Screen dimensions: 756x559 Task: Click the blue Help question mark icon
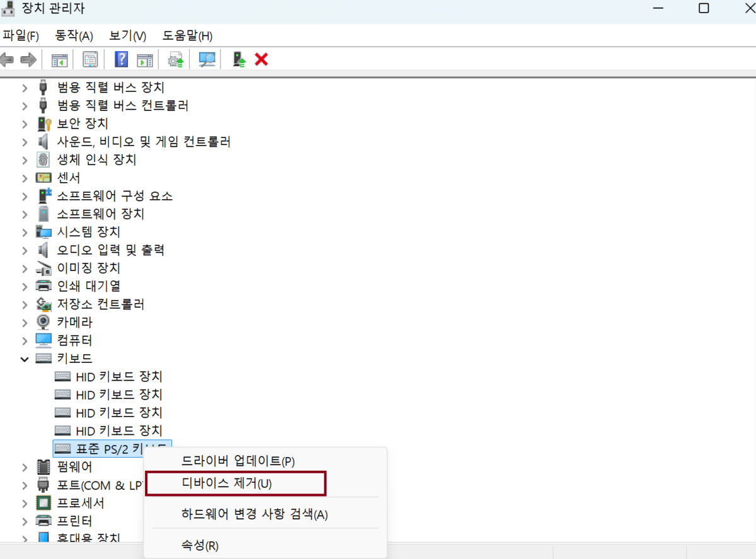(122, 59)
